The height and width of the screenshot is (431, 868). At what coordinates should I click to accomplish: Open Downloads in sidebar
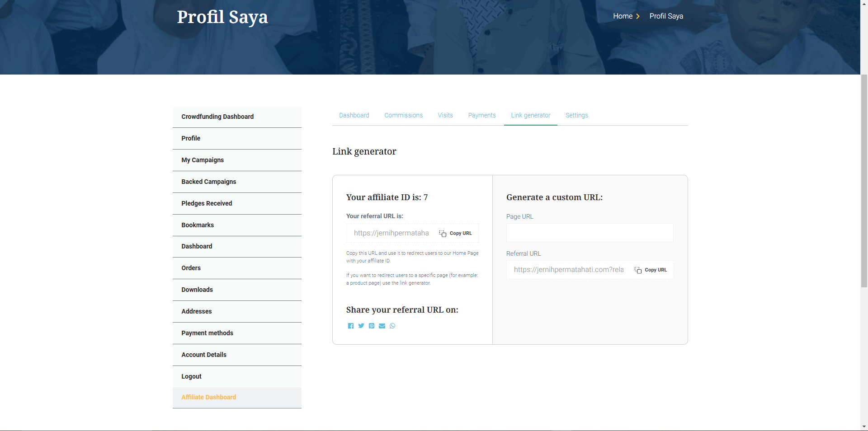point(237,290)
